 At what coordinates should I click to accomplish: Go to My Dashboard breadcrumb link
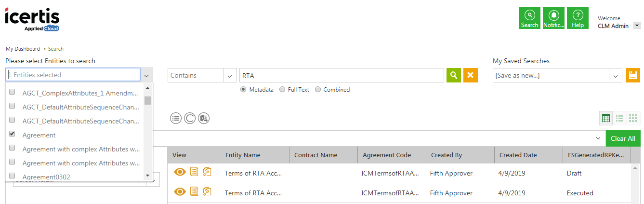click(x=23, y=49)
